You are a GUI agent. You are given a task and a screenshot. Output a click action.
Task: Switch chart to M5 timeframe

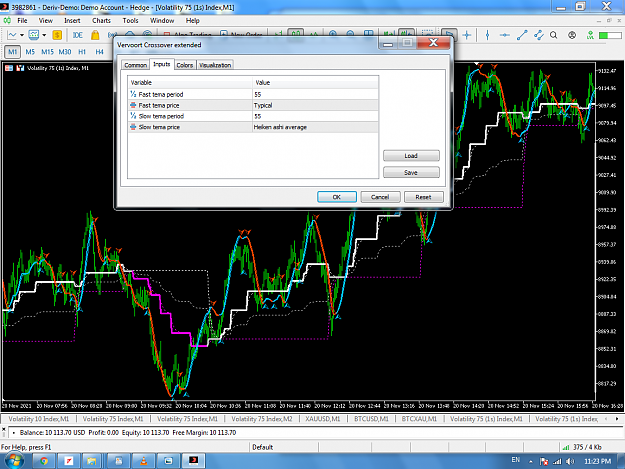point(30,52)
